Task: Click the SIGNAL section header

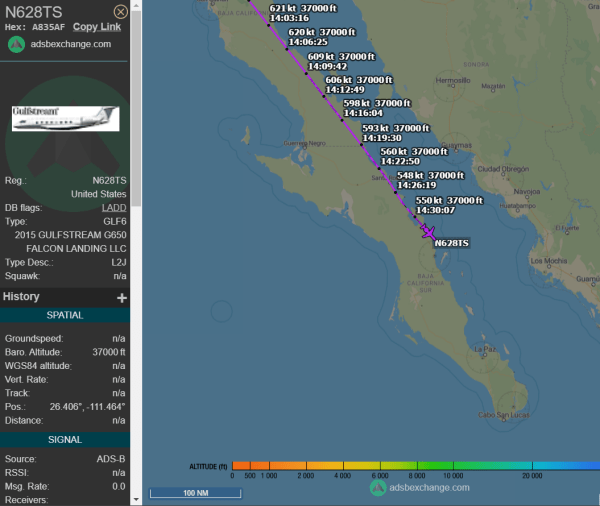Action: coord(65,439)
